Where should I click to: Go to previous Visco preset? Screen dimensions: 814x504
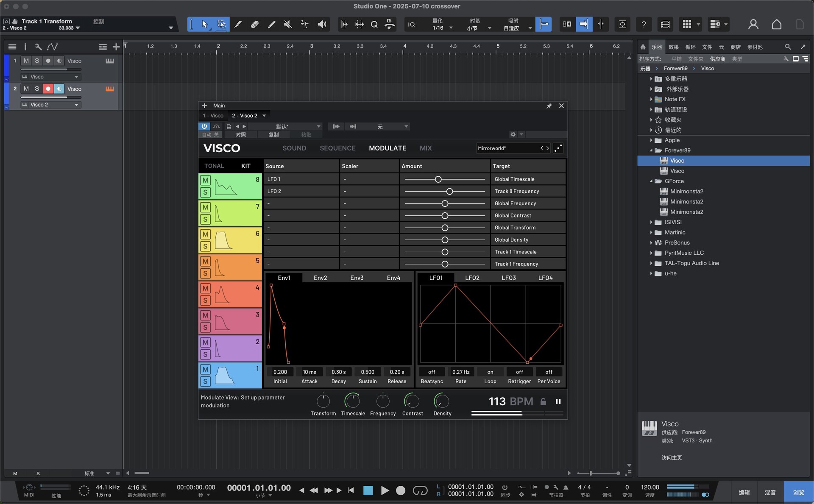pyautogui.click(x=541, y=148)
